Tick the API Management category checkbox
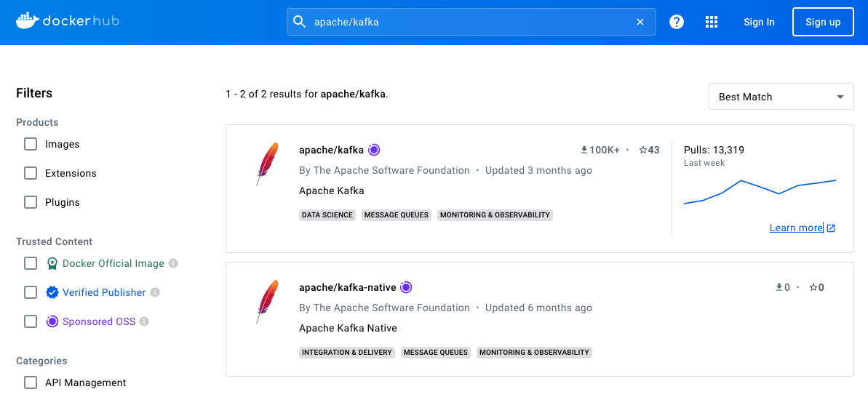 [31, 382]
